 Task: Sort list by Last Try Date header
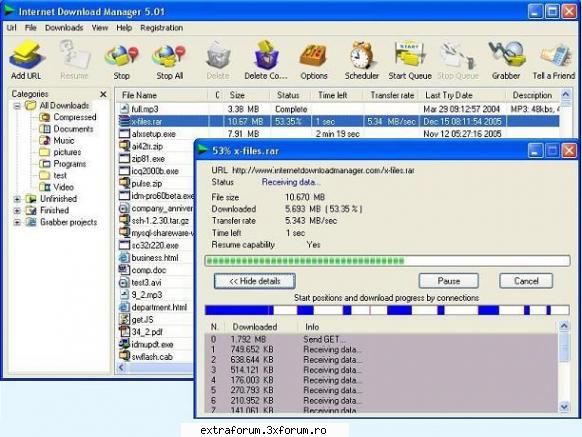pos(462,95)
